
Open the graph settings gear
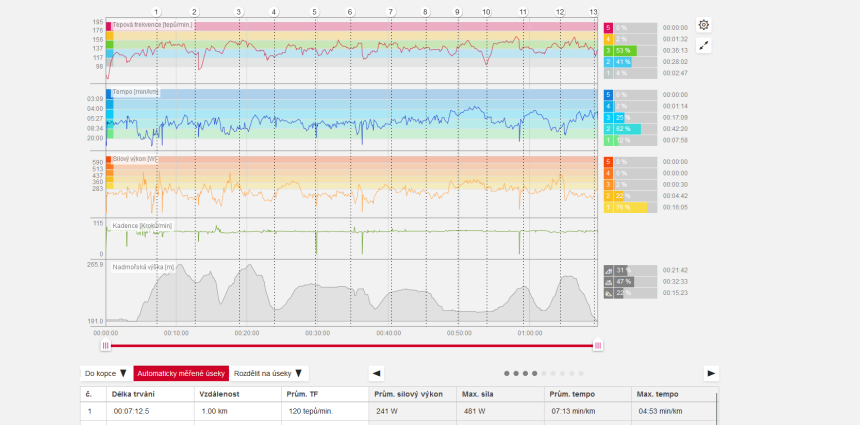(704, 25)
